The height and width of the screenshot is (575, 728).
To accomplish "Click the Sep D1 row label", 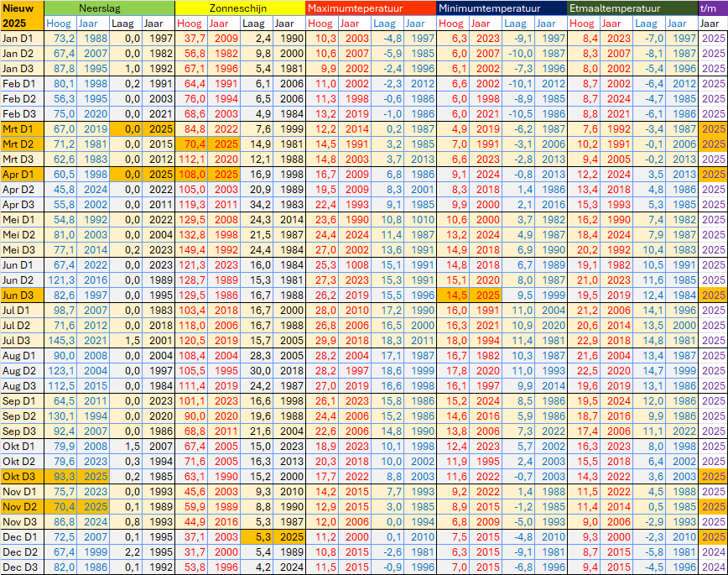I will 22,400.
